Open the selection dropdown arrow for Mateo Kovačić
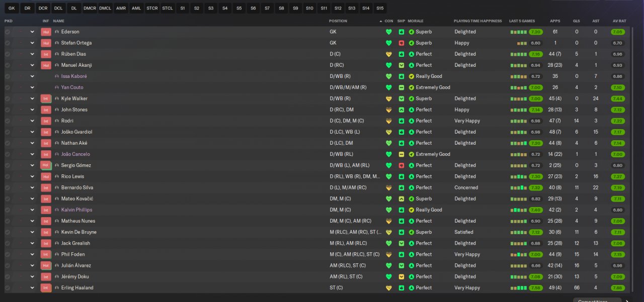Screen dimensions: 644x302 point(32,198)
